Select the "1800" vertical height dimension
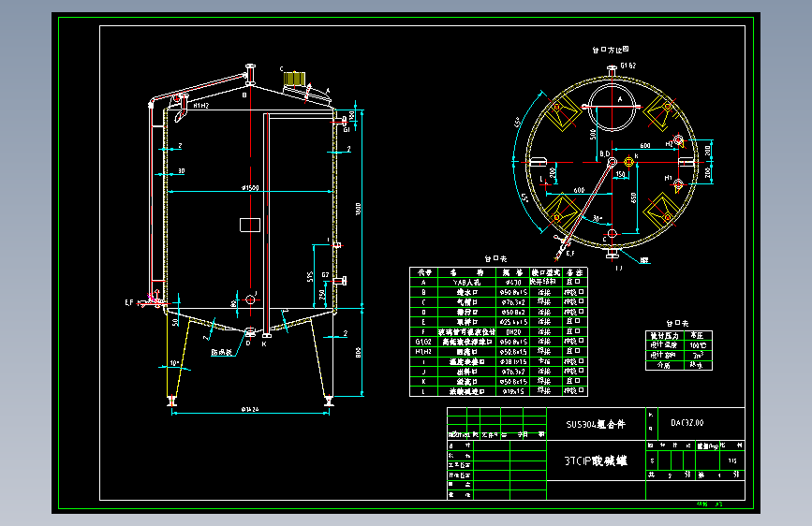This screenshot has width=812, height=526. click(358, 209)
